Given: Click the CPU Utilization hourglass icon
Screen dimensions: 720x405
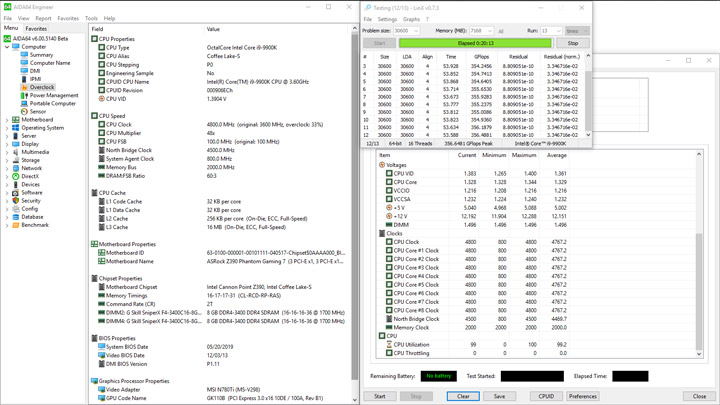Looking at the screenshot, I should coord(389,344).
